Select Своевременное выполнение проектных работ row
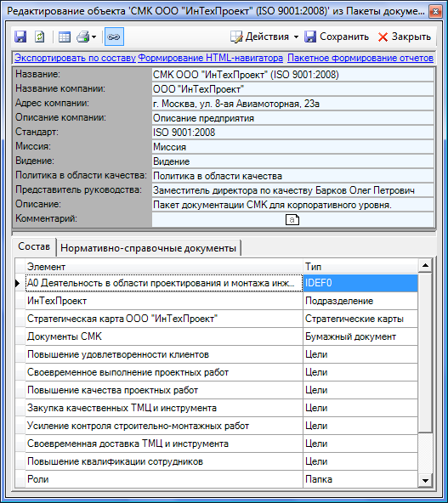 point(164,372)
